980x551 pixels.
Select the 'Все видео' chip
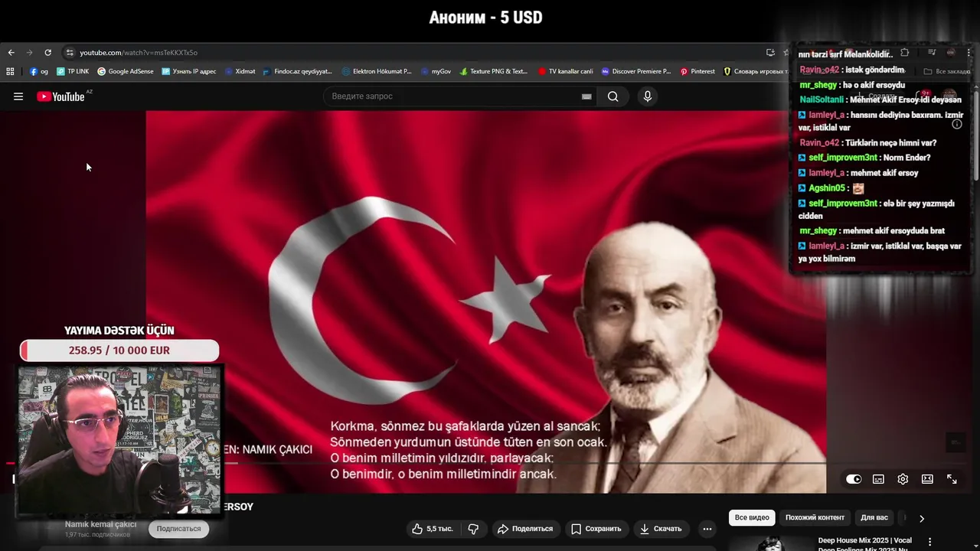click(752, 518)
